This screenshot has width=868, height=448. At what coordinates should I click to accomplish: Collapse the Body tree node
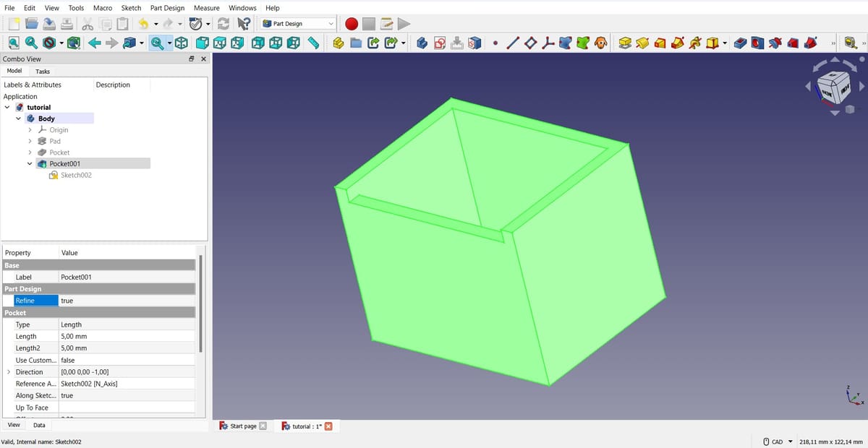pos(19,119)
